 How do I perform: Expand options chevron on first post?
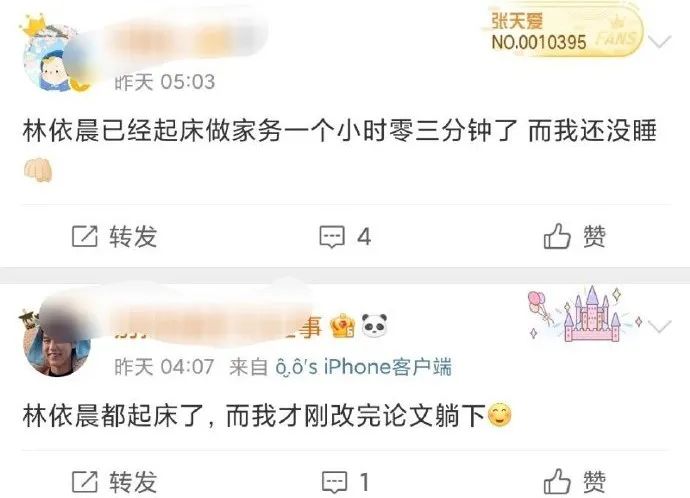coord(660,42)
